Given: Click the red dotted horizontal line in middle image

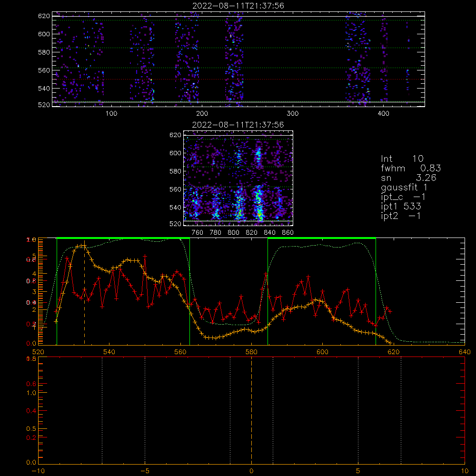Looking at the screenshot, I should pyautogui.click(x=238, y=213).
